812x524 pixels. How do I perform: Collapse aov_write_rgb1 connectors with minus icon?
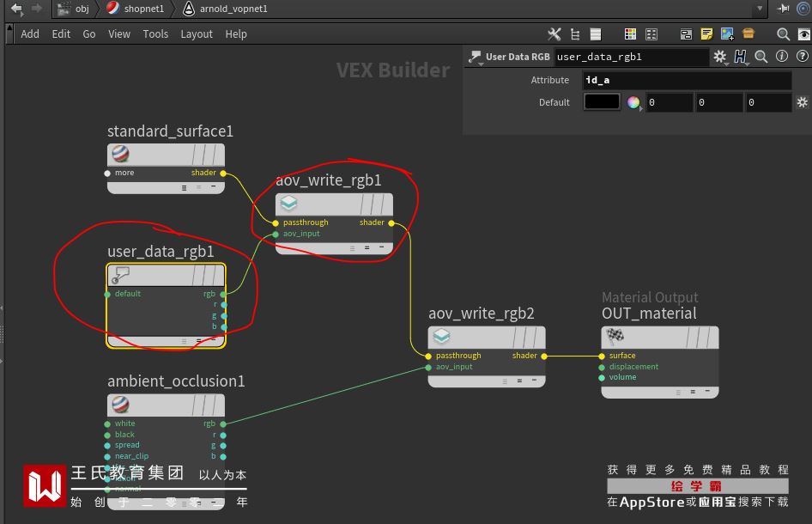(x=382, y=247)
